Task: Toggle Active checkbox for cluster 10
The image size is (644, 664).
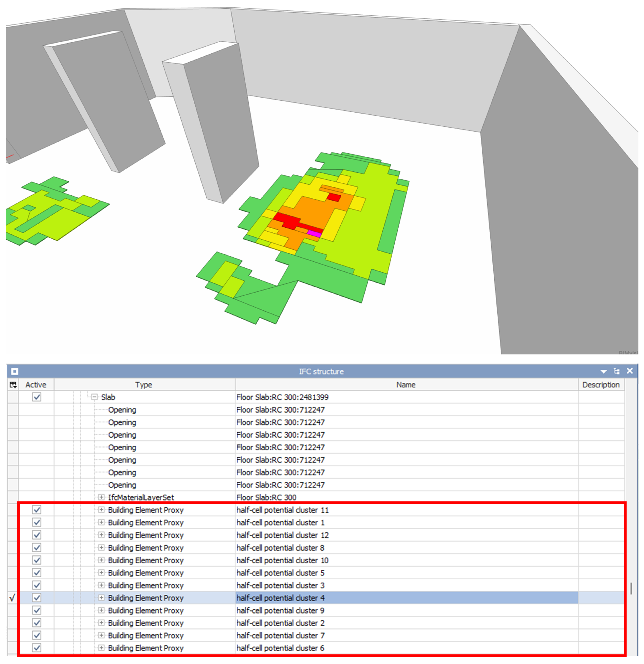Action: [37, 560]
